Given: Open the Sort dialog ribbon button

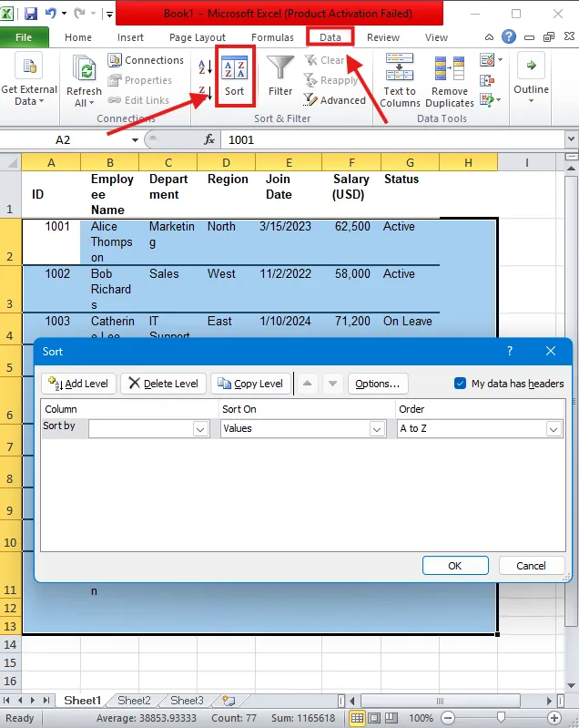Looking at the screenshot, I should tap(235, 77).
